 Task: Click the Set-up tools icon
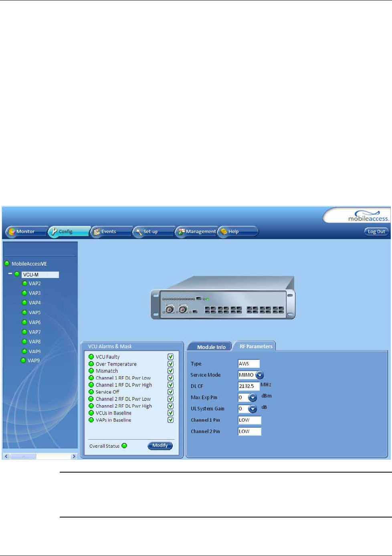139,232
